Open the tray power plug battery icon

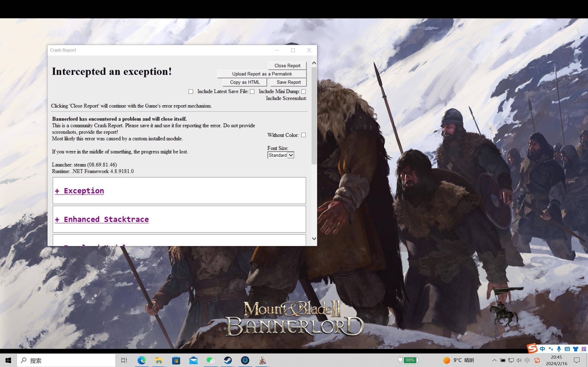point(503,360)
